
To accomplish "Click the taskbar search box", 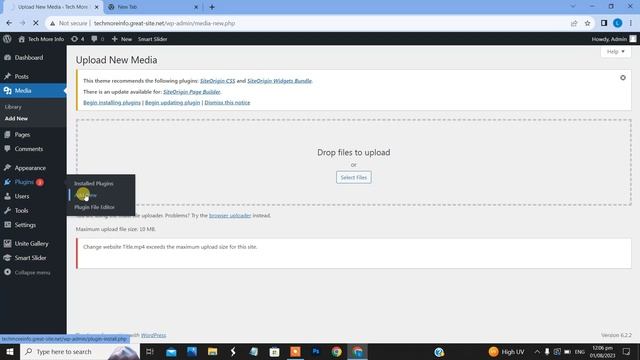I will 80,351.
